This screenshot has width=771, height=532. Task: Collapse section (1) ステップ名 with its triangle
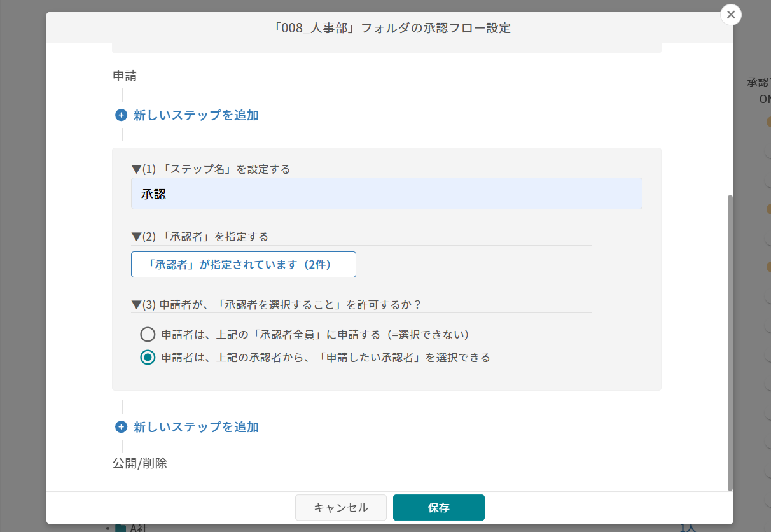tap(135, 169)
